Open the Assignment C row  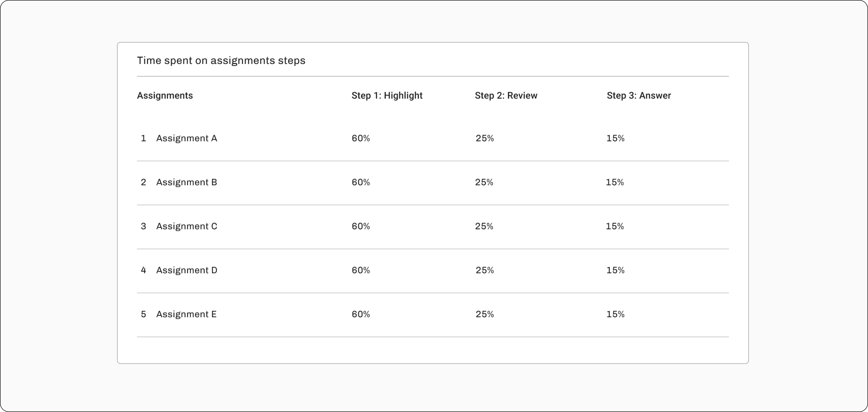click(433, 226)
